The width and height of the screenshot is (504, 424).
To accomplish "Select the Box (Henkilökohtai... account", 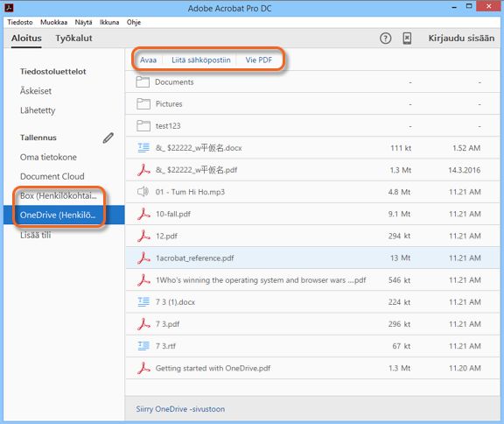I will point(58,195).
